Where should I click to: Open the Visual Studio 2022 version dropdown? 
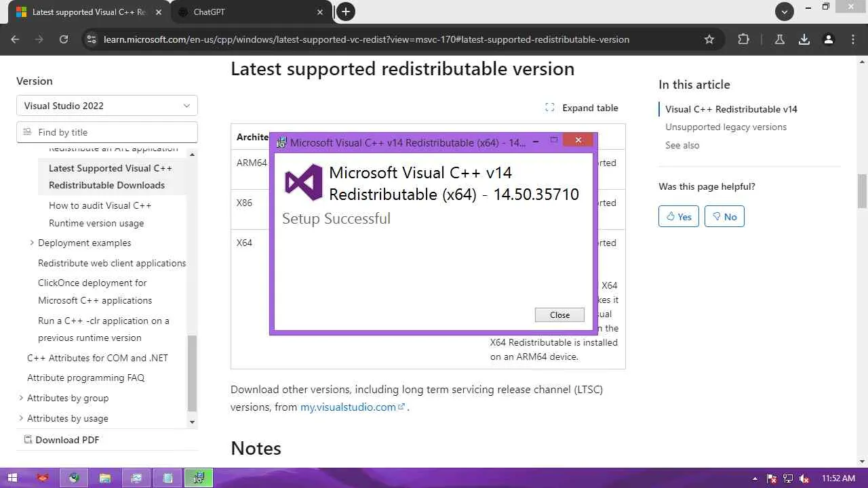[107, 106]
